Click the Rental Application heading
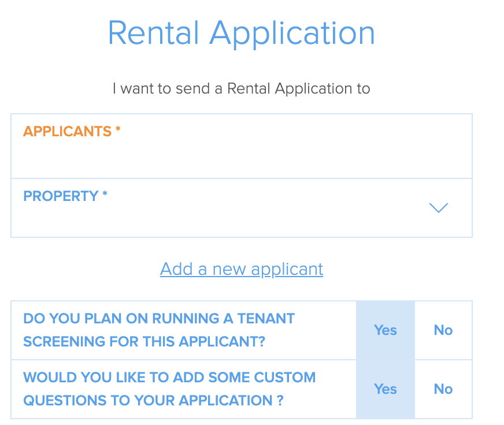This screenshot has width=504, height=425. click(x=242, y=33)
